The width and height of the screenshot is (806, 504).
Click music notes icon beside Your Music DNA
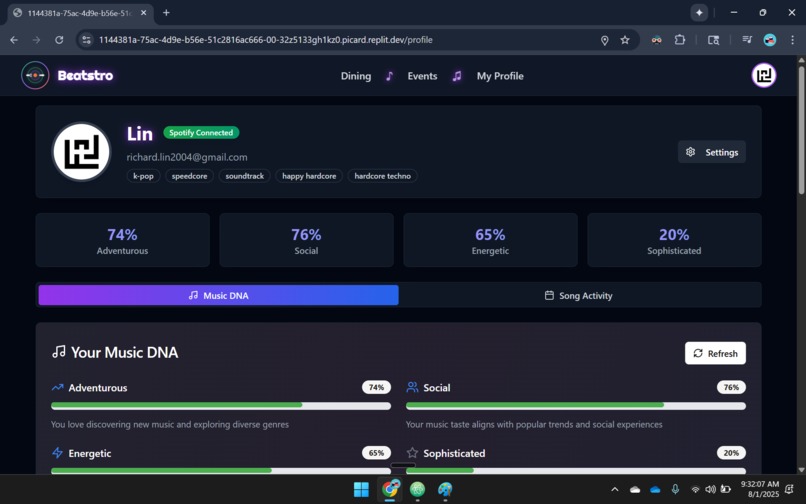click(59, 352)
